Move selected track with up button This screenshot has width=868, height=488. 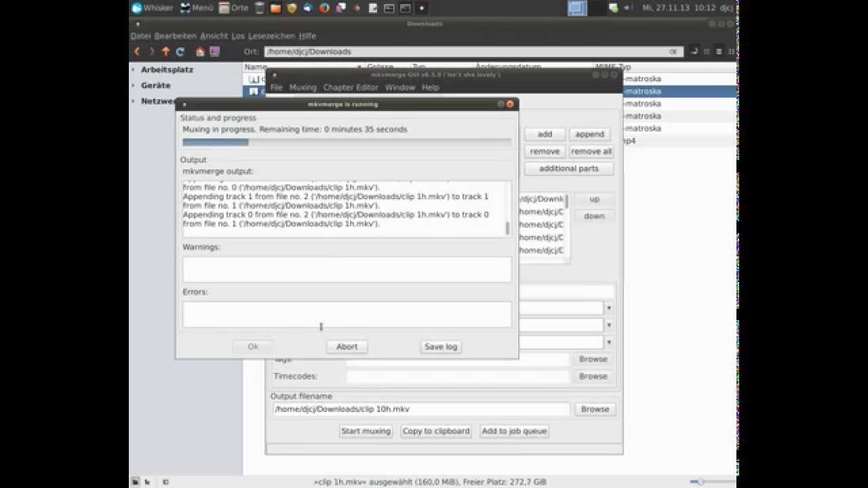click(x=594, y=199)
